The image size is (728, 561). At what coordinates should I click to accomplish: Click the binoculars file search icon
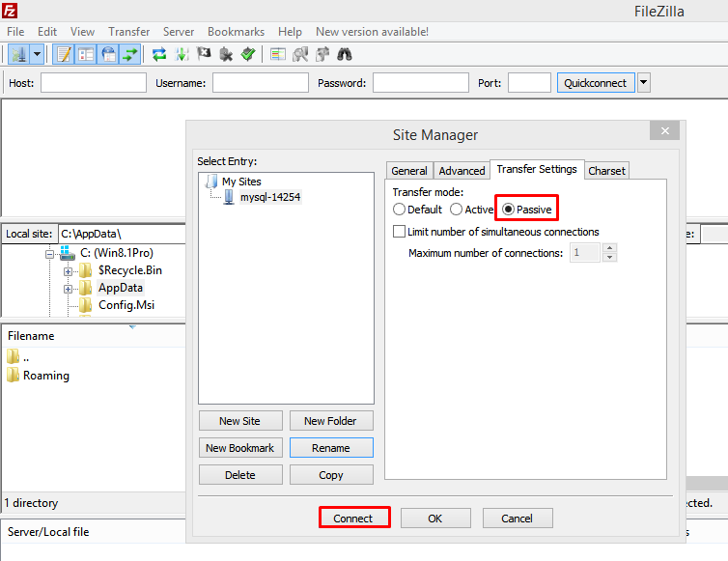pos(345,55)
